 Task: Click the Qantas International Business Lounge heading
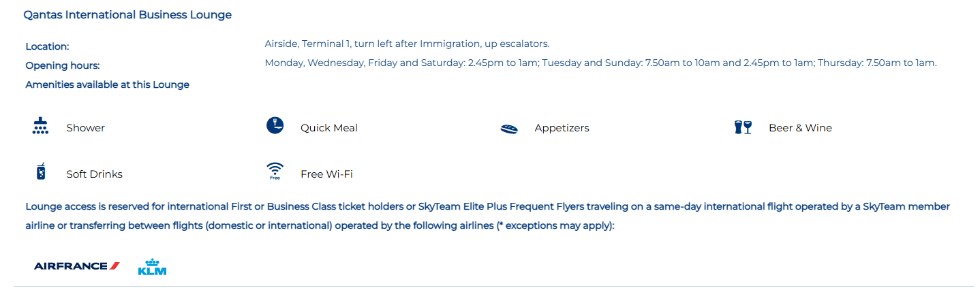(x=127, y=15)
